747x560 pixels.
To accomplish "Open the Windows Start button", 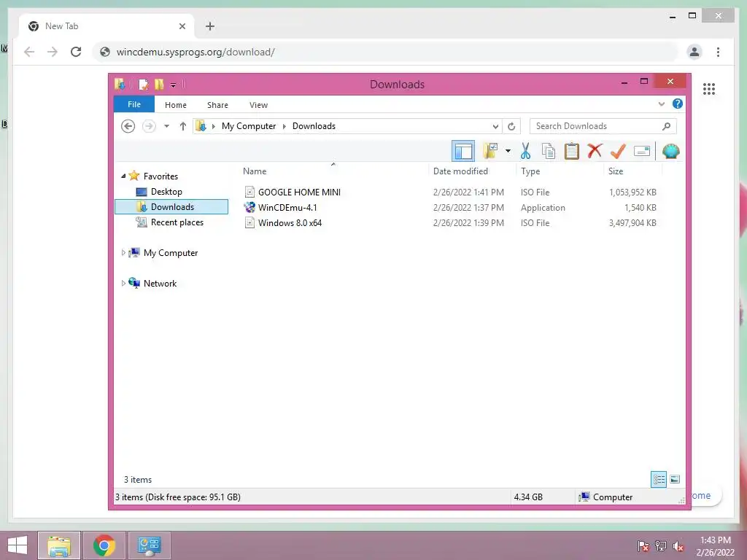I will [18, 545].
